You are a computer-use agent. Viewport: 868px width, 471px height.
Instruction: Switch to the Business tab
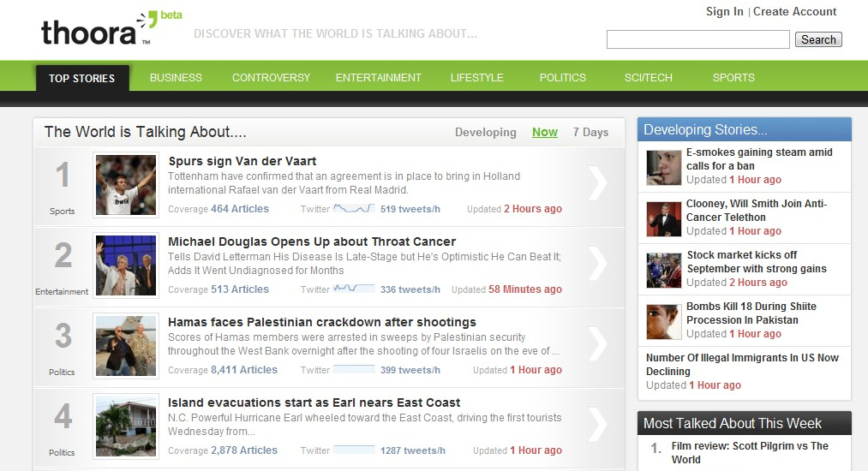176,77
